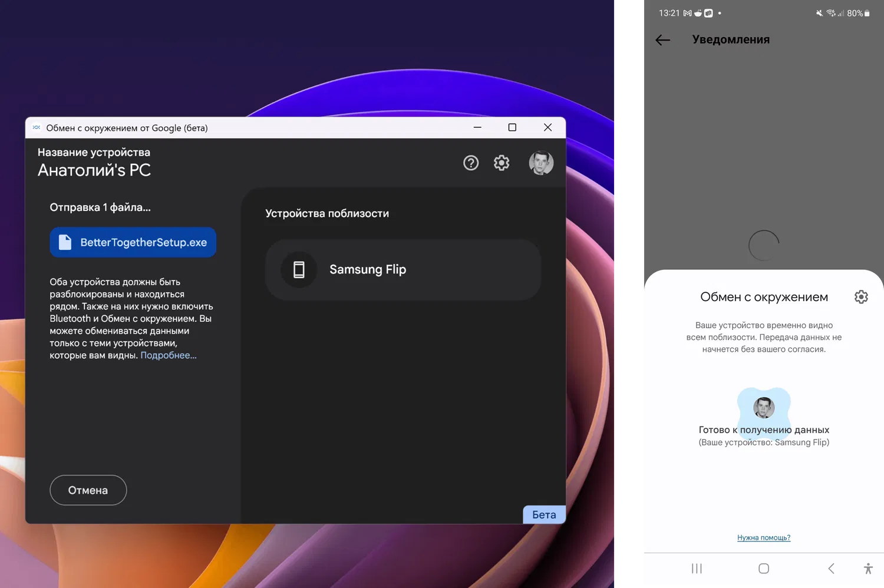This screenshot has height=588, width=884.
Task: Tap the Gmail notification icon in status bar
Action: (687, 13)
